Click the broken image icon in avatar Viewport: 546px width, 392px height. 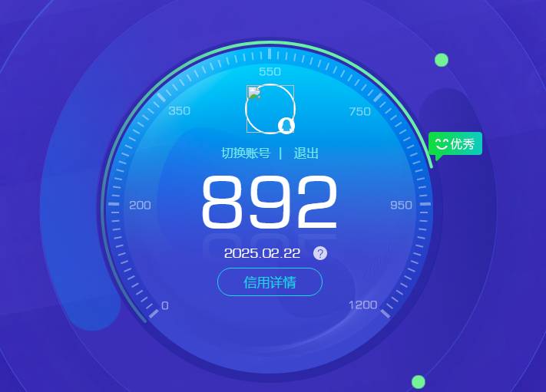[x=253, y=94]
